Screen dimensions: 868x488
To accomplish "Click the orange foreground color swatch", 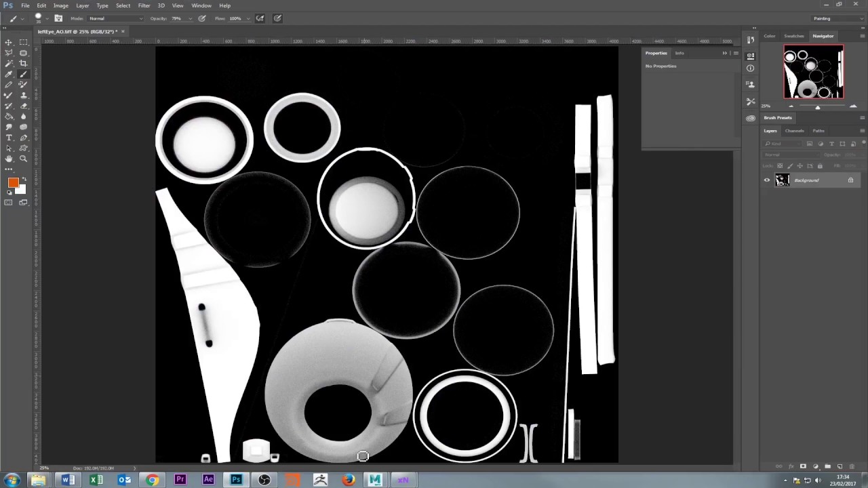I will click(x=12, y=182).
